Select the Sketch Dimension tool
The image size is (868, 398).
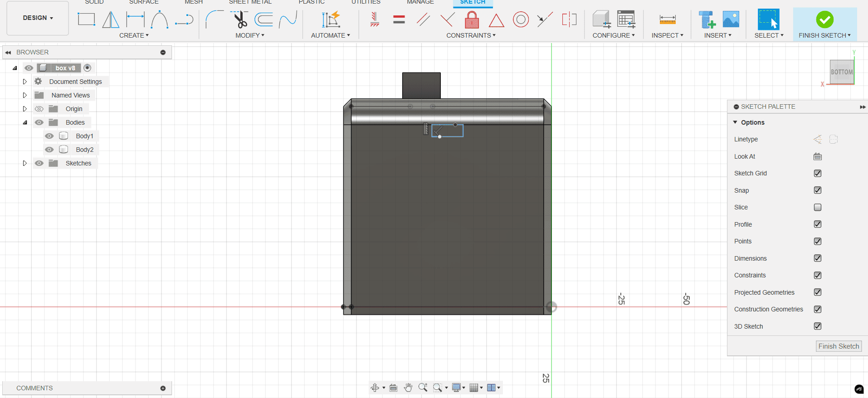point(135,19)
